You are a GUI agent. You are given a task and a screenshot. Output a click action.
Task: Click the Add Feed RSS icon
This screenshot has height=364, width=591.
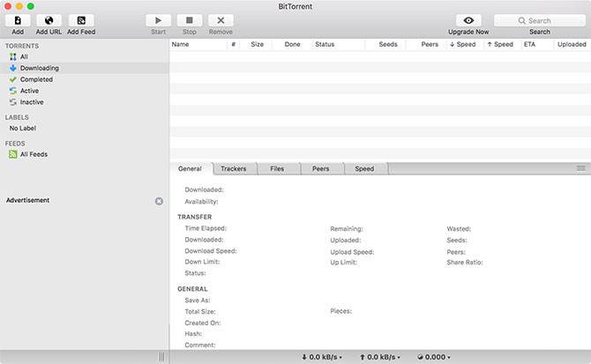point(81,20)
